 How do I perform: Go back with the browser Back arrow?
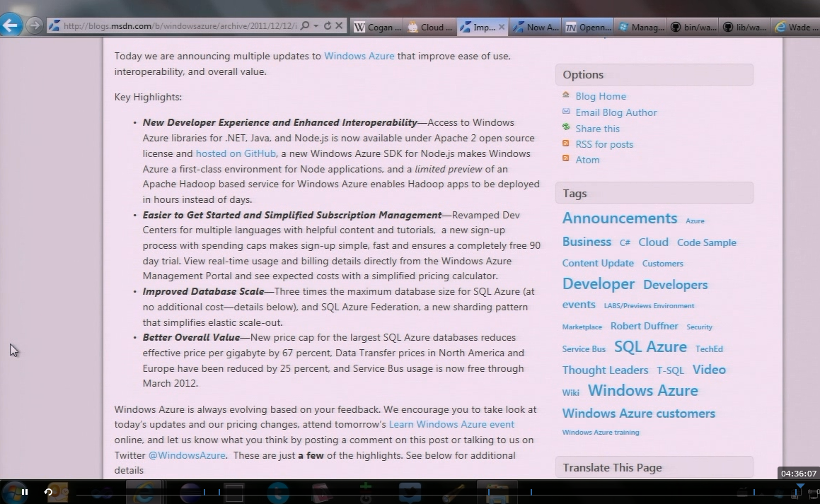click(x=11, y=25)
